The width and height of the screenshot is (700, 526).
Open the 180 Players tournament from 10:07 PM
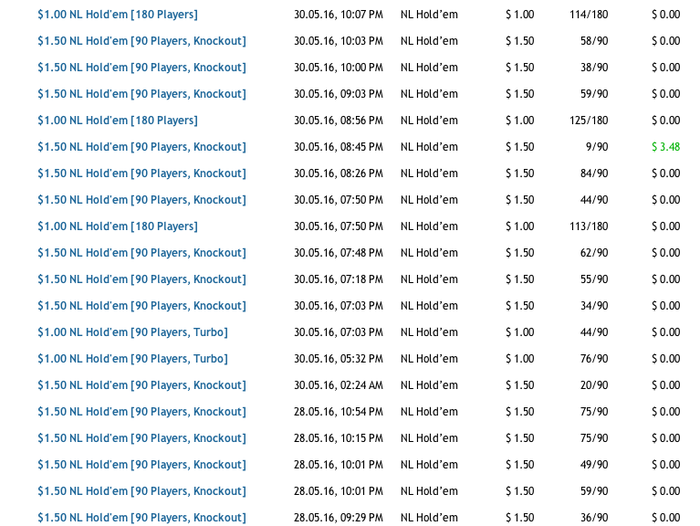117,15
